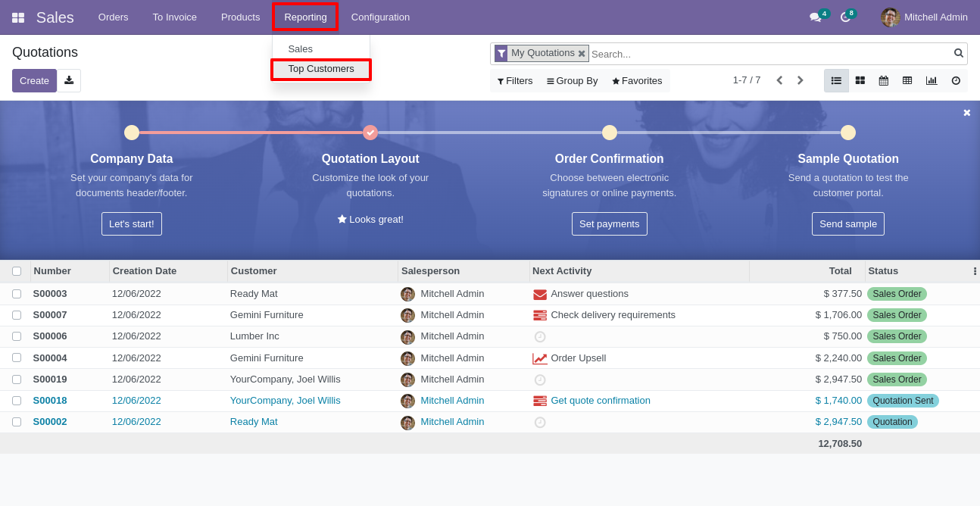
Task: Select the checkbox for order S00003
Action: [x=17, y=294]
